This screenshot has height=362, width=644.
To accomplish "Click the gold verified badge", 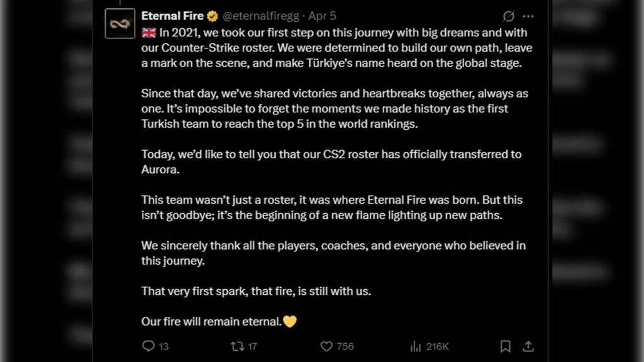I will click(x=213, y=16).
